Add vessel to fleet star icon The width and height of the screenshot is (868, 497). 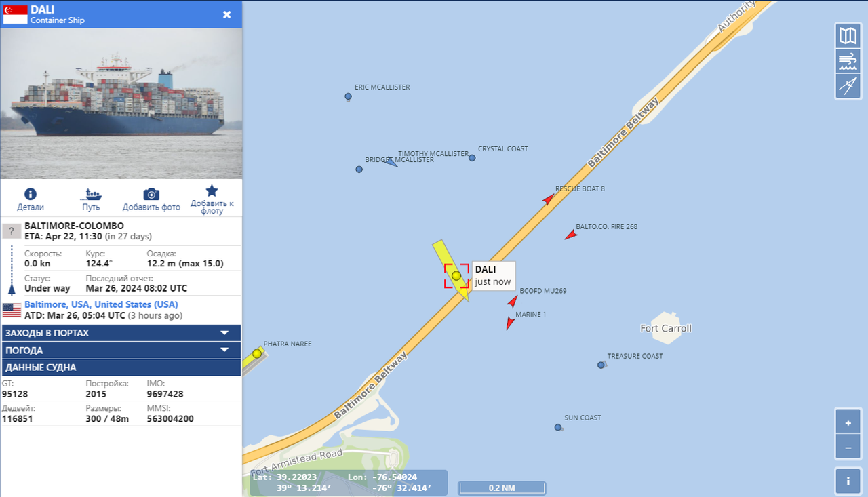(x=212, y=191)
